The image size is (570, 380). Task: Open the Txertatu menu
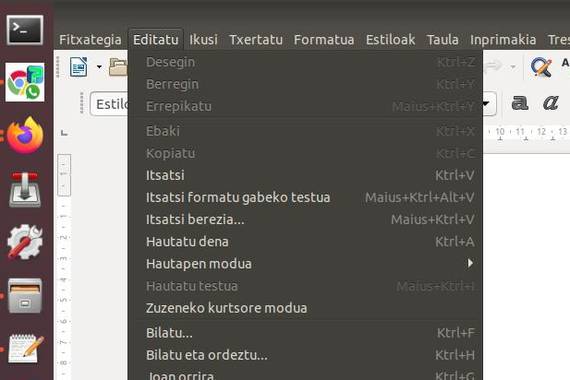[256, 40]
